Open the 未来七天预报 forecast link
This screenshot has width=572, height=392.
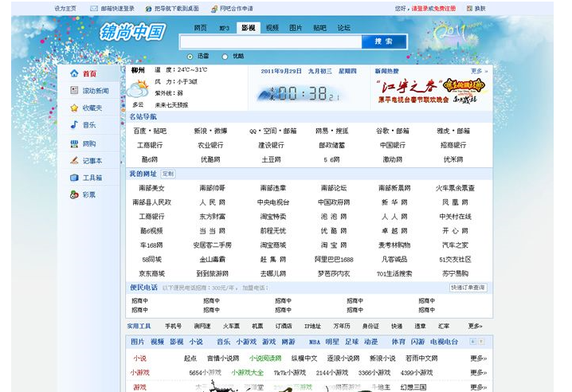[171, 105]
